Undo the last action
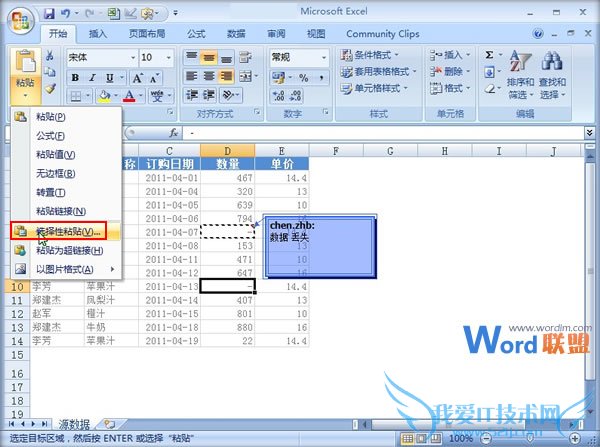The height and width of the screenshot is (447, 600). [x=66, y=14]
